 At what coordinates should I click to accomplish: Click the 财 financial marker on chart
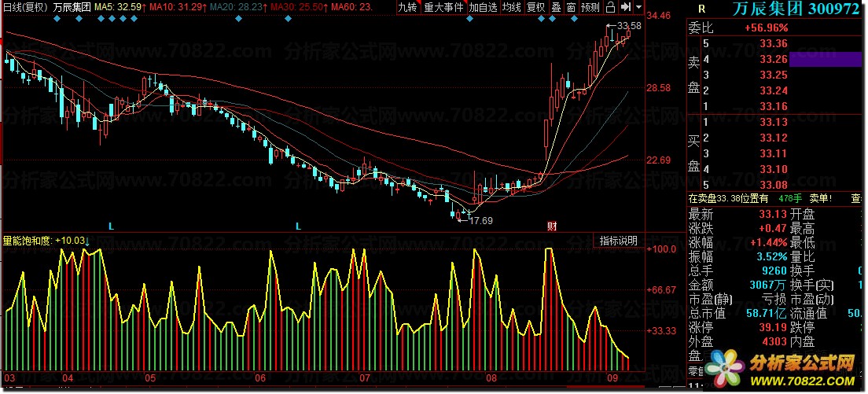click(551, 226)
